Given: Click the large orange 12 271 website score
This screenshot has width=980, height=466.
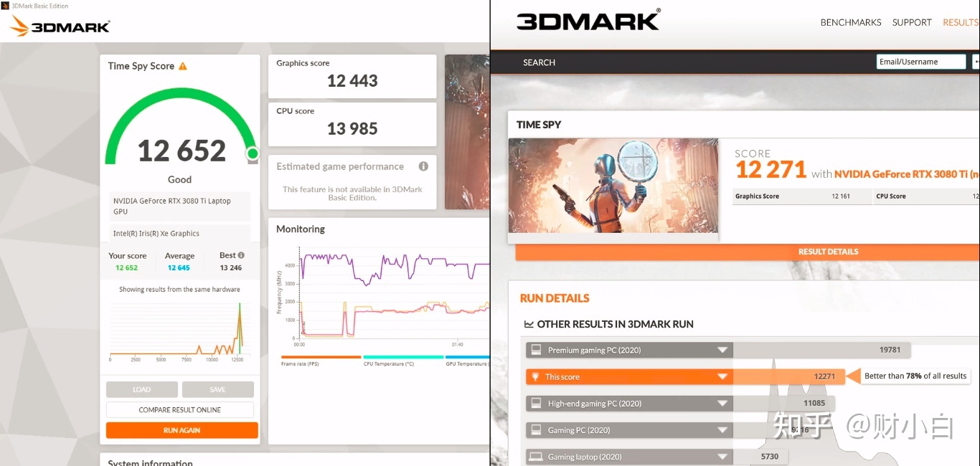Looking at the screenshot, I should point(771,170).
